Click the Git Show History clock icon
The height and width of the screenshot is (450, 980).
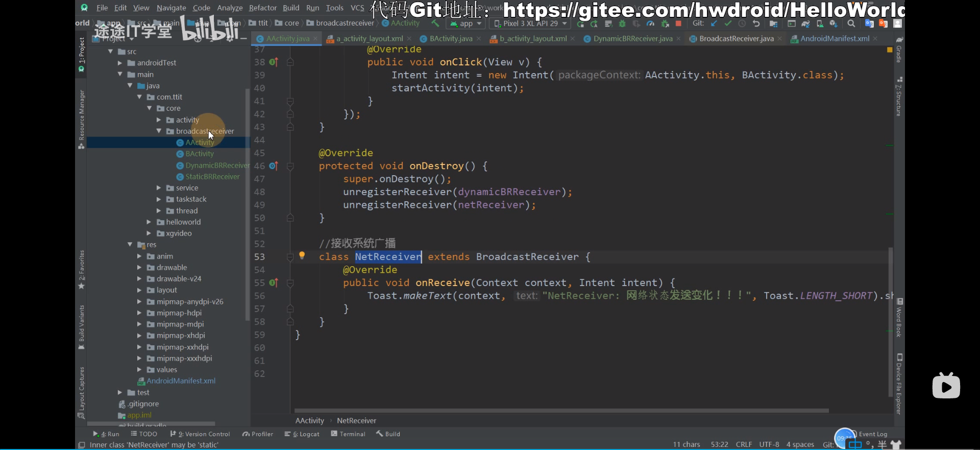(x=742, y=23)
